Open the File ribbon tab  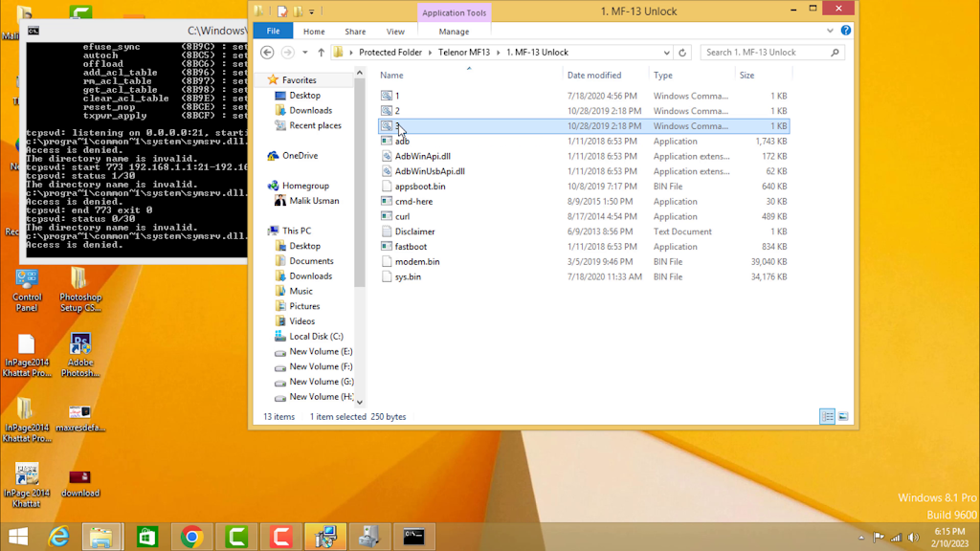tap(273, 31)
